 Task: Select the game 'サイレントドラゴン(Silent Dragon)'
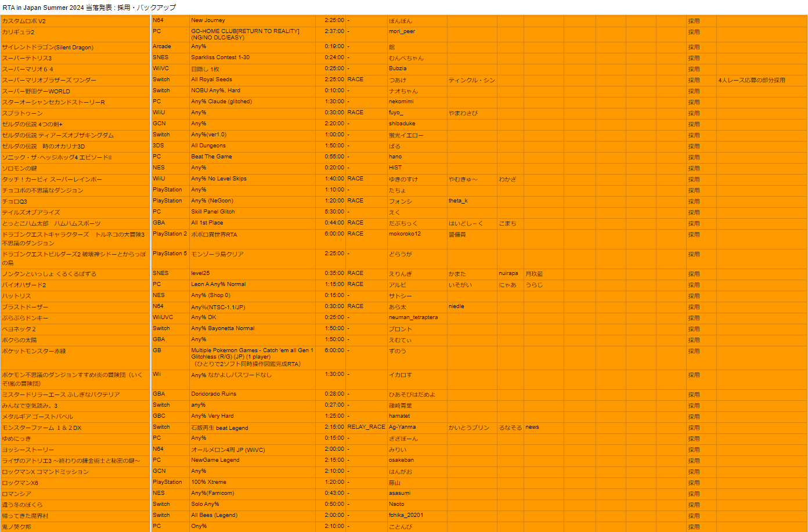coord(75,48)
